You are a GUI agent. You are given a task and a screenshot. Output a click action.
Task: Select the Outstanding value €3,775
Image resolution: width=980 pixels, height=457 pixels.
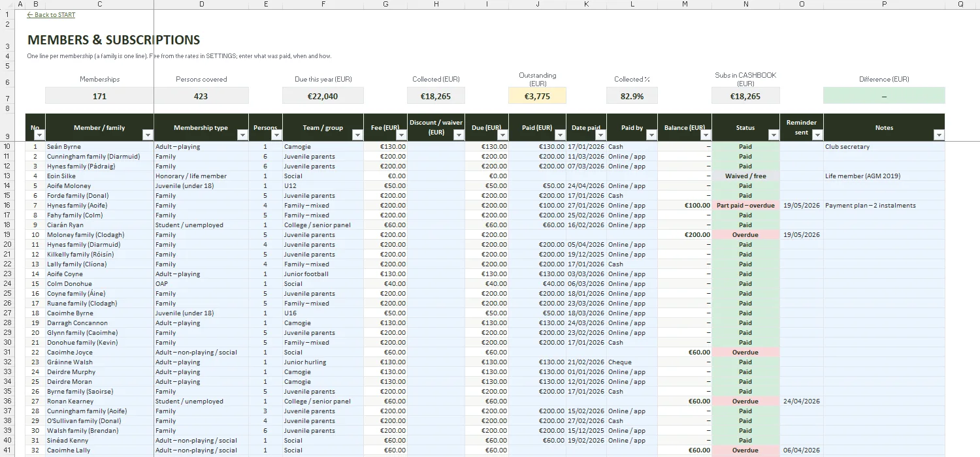coord(537,96)
